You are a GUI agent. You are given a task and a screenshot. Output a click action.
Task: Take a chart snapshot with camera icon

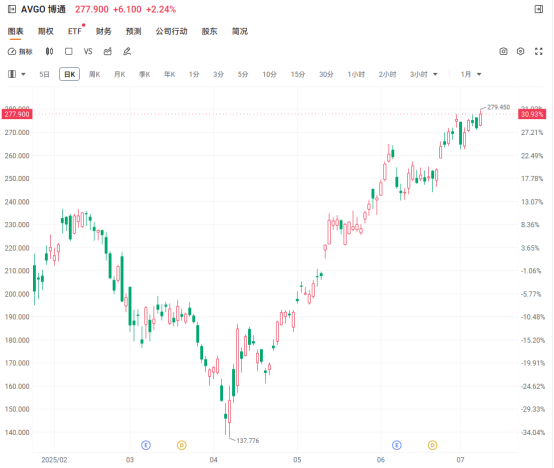(x=503, y=52)
